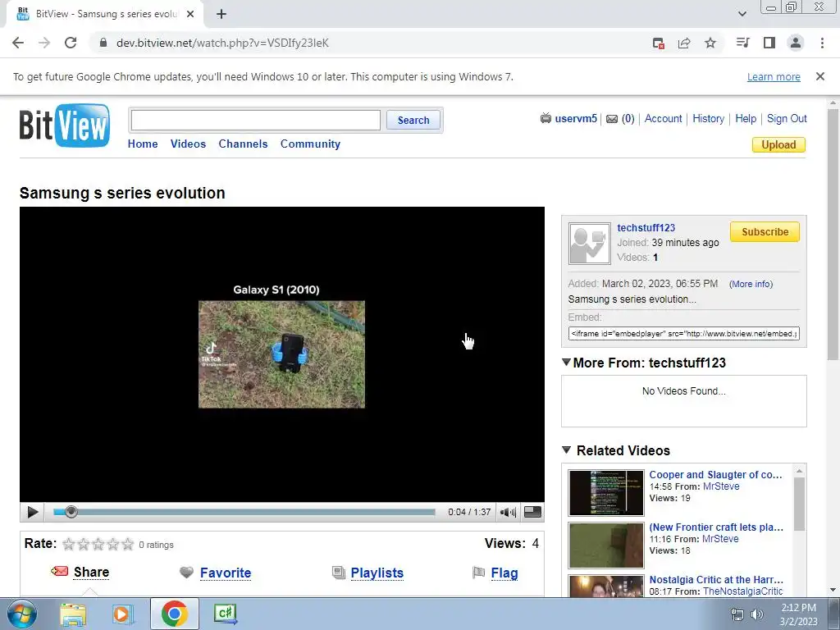
Task: Open the techstuff123 channel name link
Action: 646,228
